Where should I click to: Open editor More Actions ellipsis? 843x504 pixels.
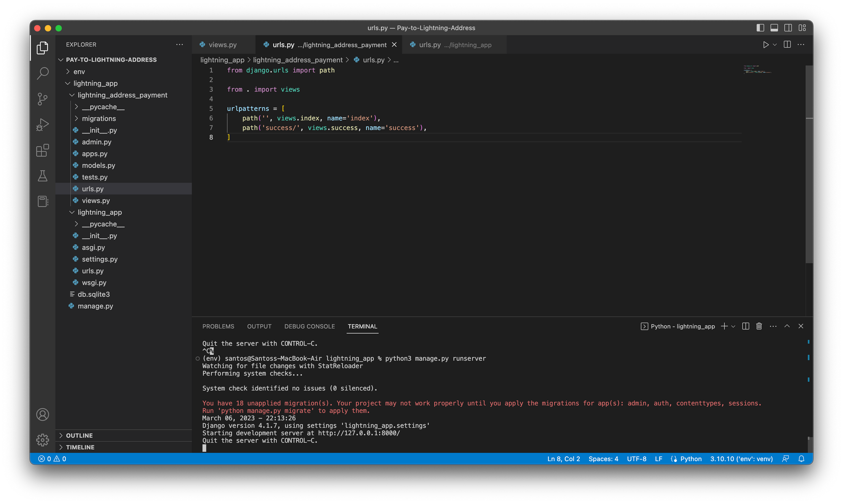click(x=801, y=45)
